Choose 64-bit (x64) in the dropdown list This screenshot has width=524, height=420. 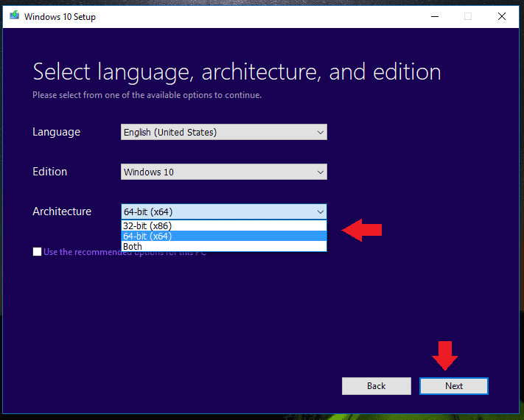click(224, 237)
